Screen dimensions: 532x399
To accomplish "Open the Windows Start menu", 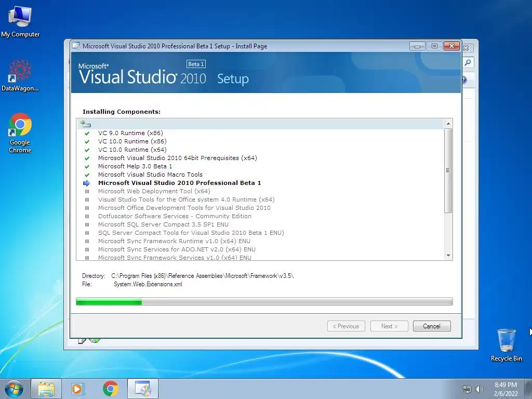I will [14, 389].
